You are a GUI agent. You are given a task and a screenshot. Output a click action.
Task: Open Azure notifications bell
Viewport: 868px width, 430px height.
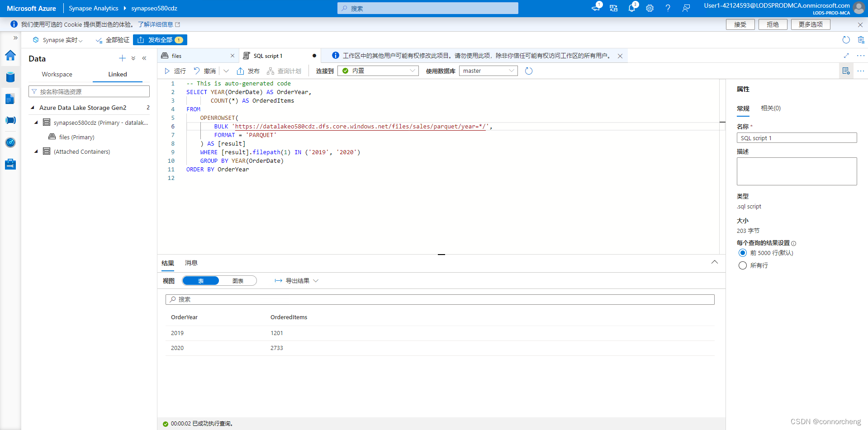(x=632, y=8)
